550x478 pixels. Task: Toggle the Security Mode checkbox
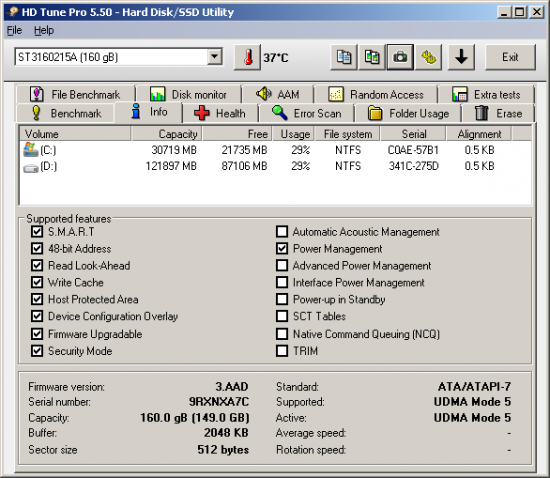click(x=37, y=351)
